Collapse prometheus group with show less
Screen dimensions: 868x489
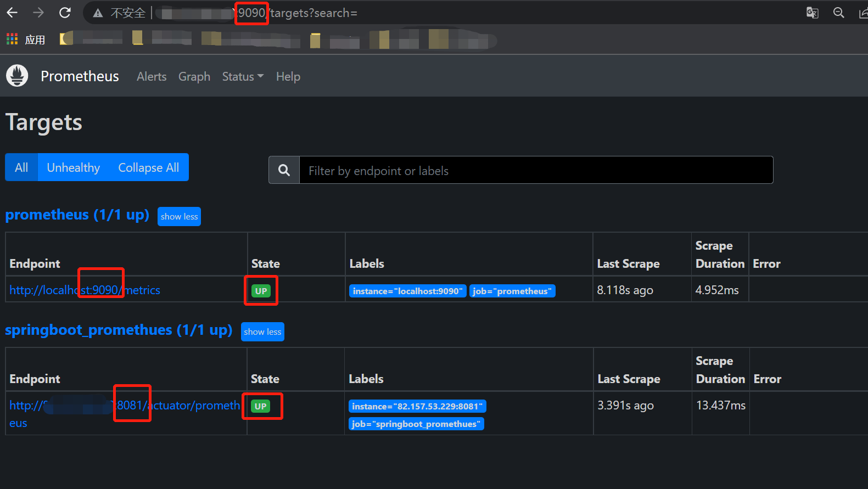click(x=179, y=216)
